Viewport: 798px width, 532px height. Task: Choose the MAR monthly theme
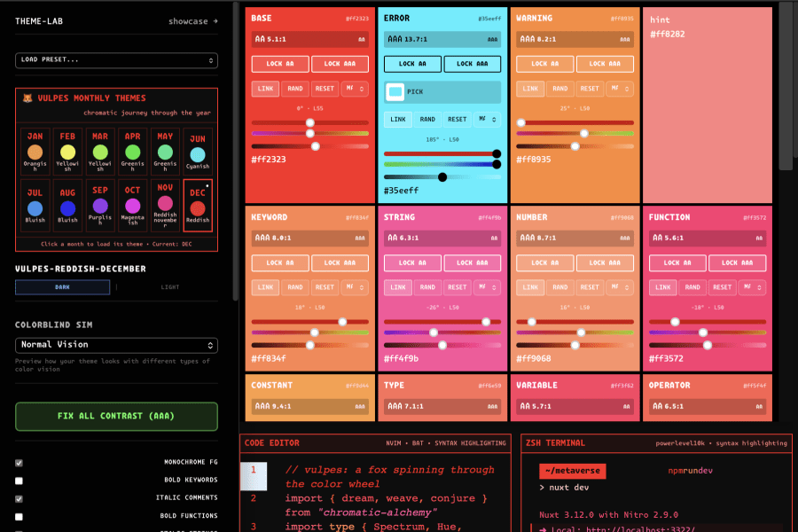click(x=100, y=152)
